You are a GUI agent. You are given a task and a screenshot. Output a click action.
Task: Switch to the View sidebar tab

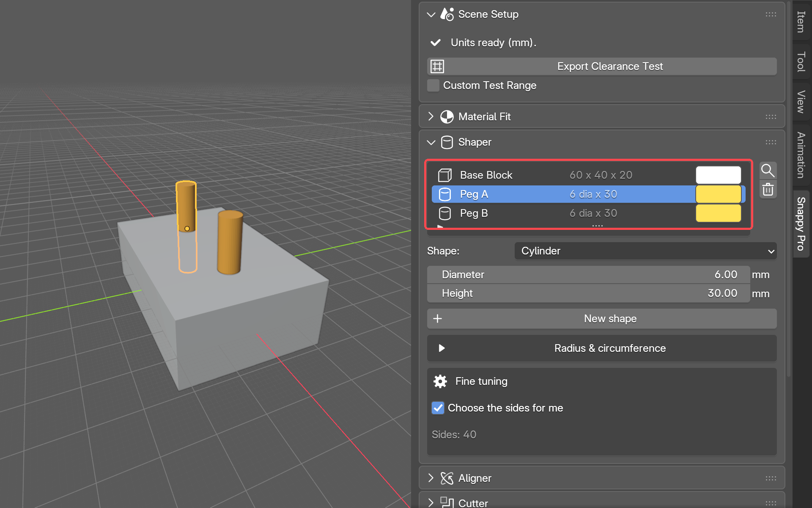[801, 102]
